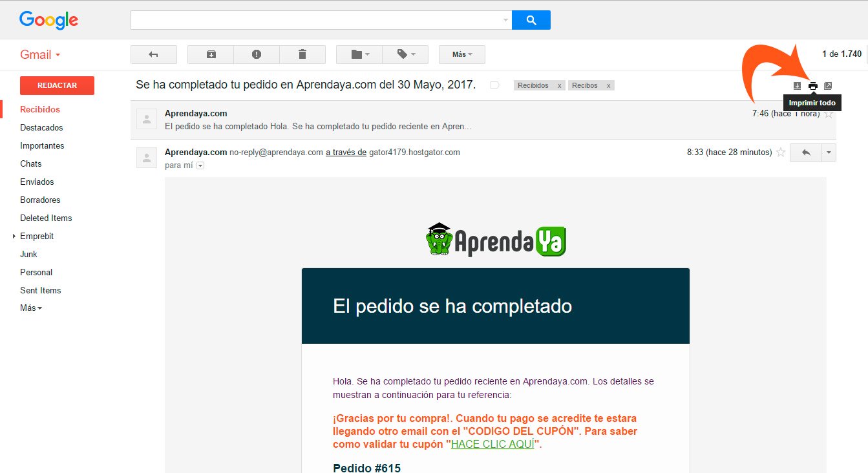Image resolution: width=868 pixels, height=473 pixels.
Task: Archive the conversation
Action: [211, 54]
